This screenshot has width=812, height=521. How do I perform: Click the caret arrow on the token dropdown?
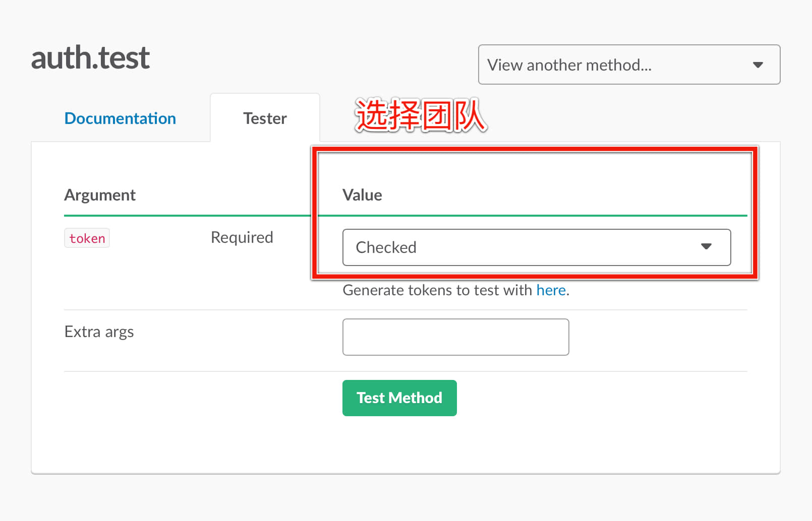[x=706, y=246]
